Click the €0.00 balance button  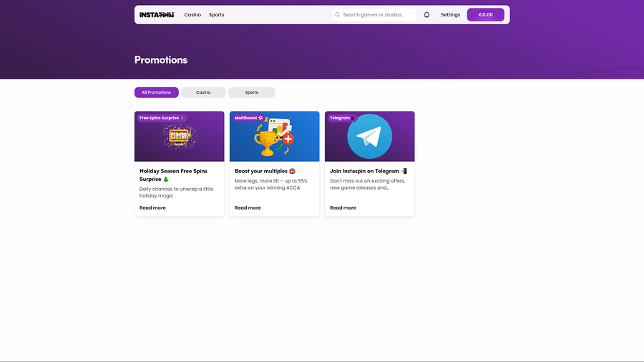[485, 14]
